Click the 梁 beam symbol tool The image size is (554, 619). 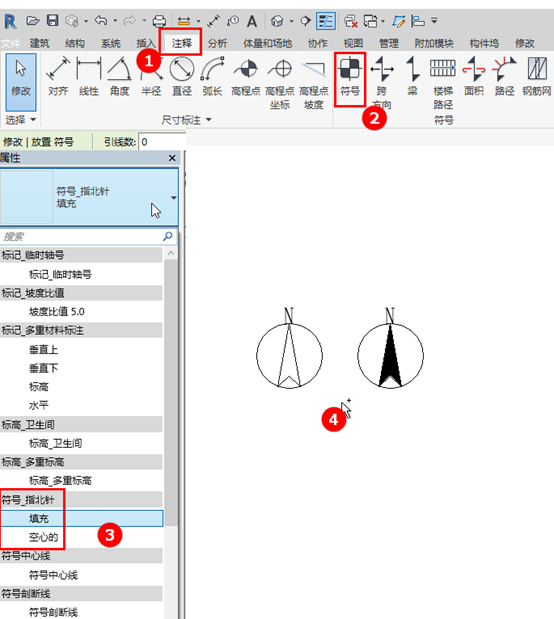click(412, 77)
